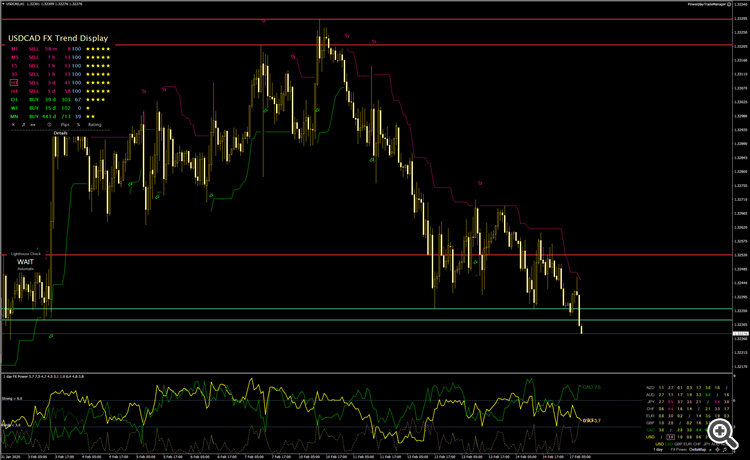Click the USD row label in currency matrix
The image size is (750, 460).
pos(651,437)
